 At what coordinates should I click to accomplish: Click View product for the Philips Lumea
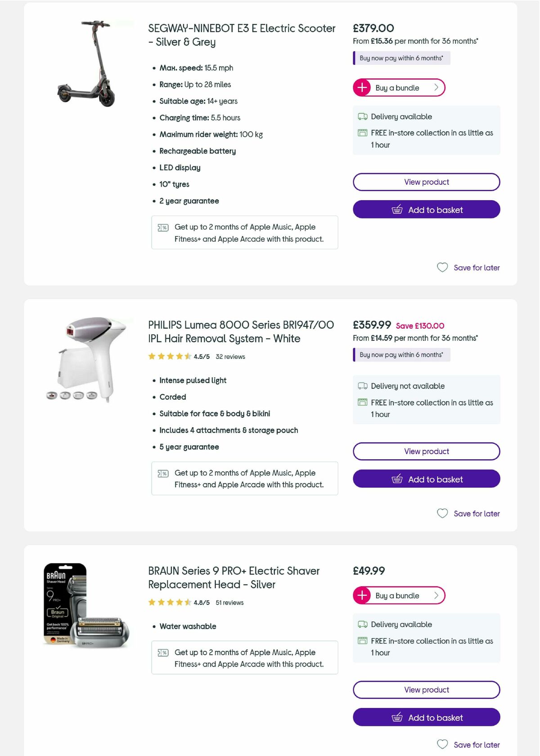click(426, 451)
